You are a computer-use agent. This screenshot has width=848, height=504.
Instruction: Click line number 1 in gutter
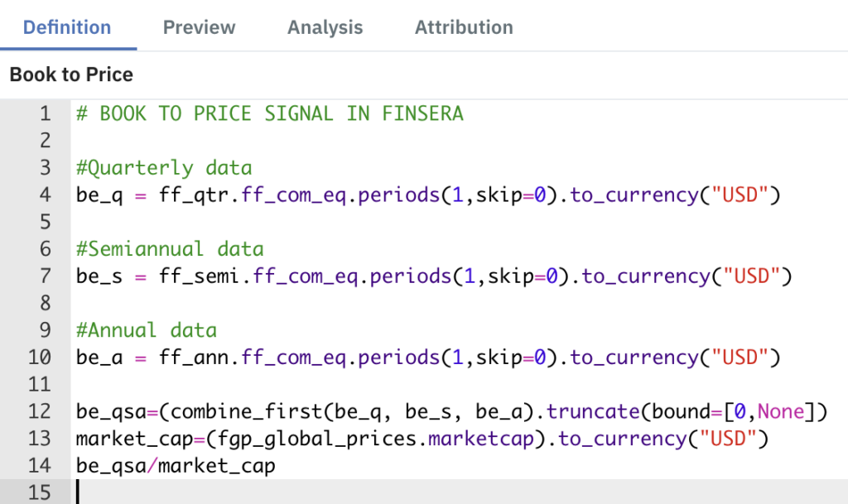tap(46, 113)
